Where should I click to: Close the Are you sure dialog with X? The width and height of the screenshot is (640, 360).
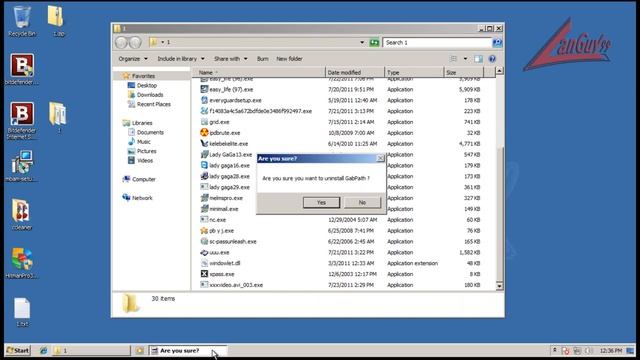[380, 158]
